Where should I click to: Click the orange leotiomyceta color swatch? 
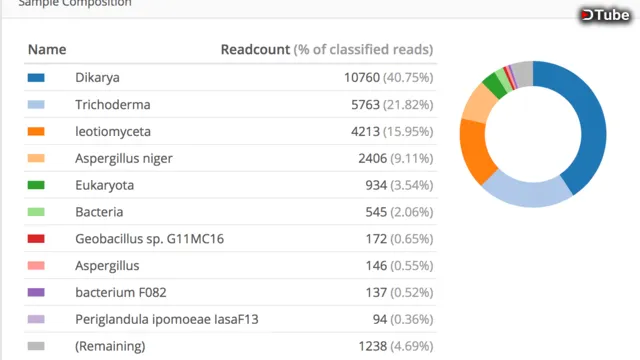[x=36, y=131]
